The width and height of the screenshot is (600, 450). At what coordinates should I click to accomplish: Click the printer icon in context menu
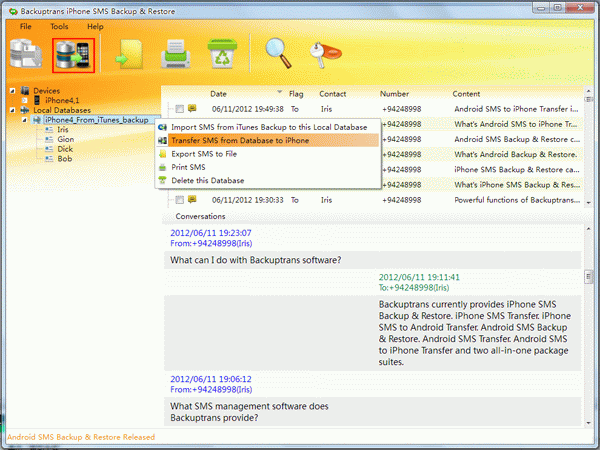click(x=163, y=167)
